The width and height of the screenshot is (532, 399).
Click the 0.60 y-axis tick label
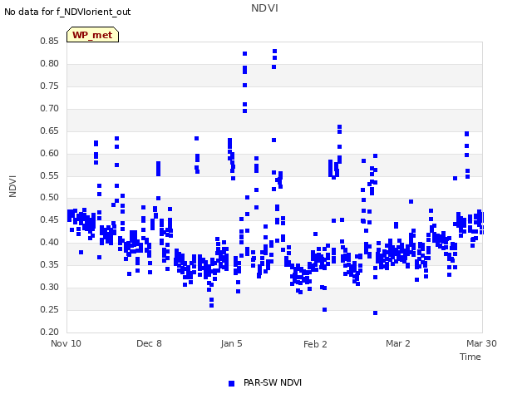click(x=50, y=153)
